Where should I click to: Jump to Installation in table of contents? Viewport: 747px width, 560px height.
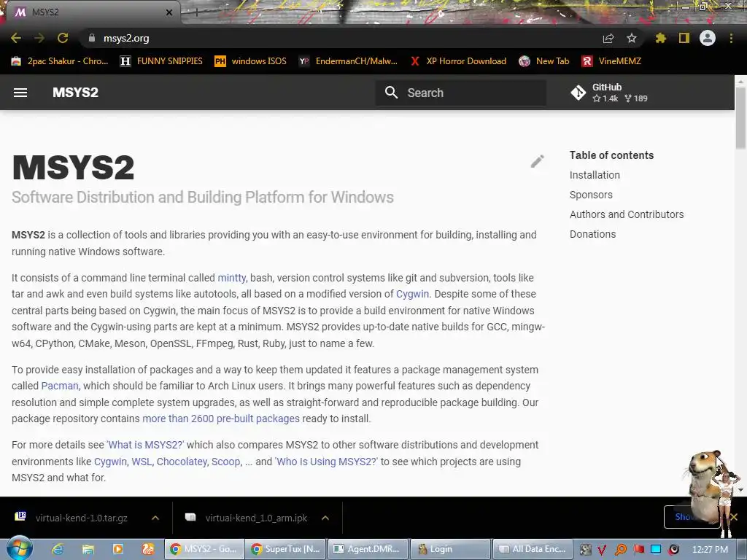tap(595, 175)
